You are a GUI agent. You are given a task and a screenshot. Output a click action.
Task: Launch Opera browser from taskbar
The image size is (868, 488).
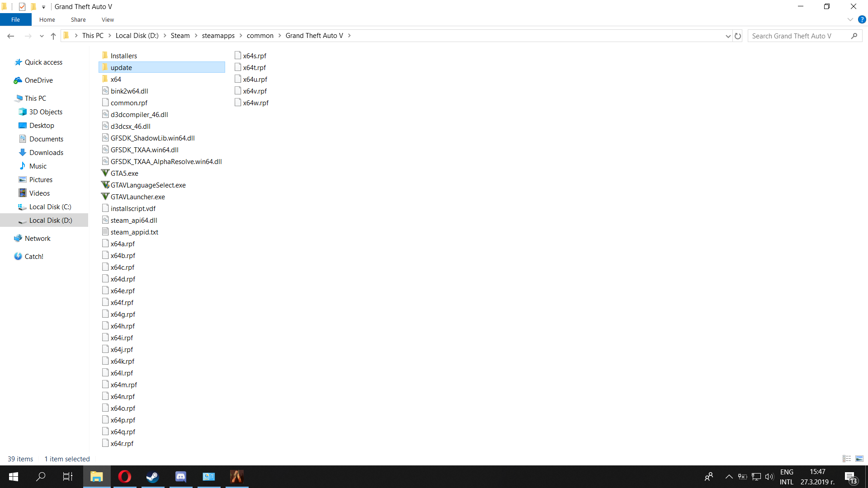click(124, 477)
